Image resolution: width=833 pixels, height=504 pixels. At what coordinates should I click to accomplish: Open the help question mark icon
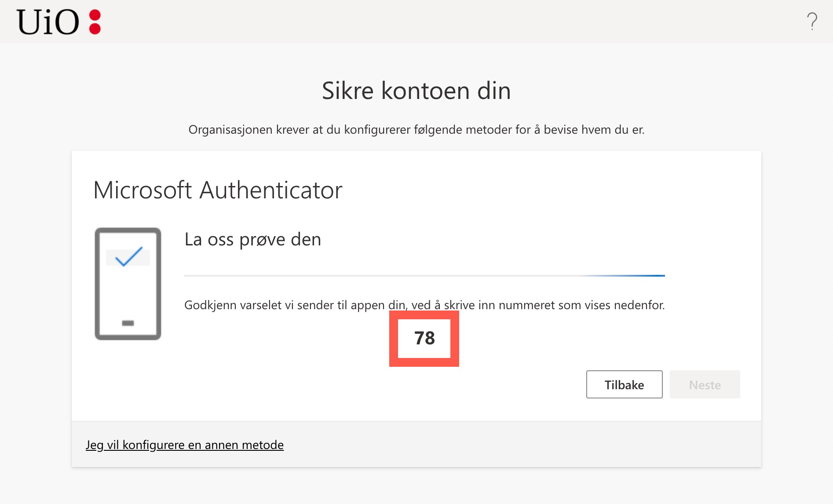812,21
